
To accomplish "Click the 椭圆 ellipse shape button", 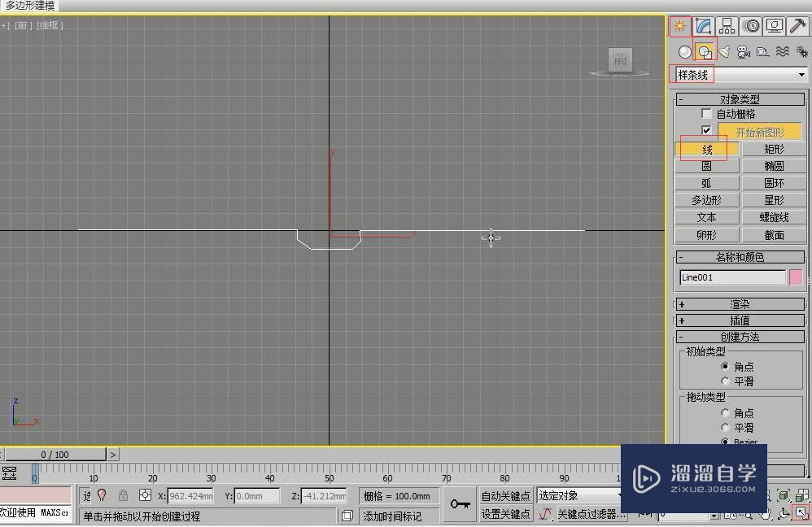I will [775, 166].
